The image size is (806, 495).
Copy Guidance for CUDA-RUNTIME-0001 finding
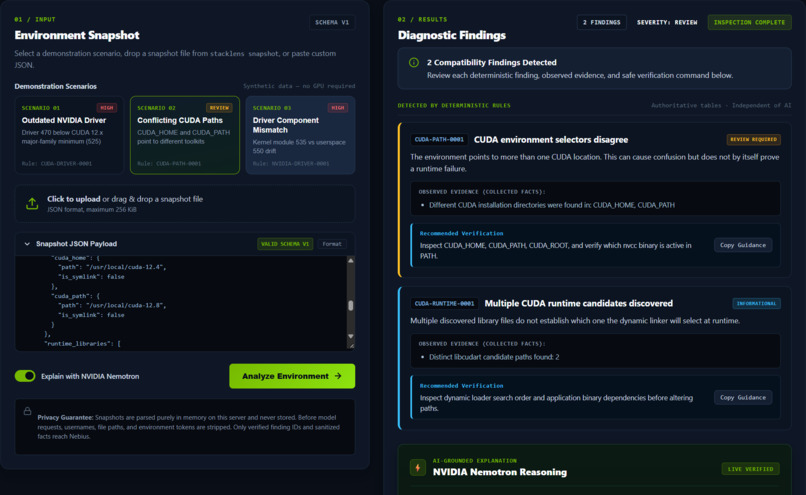(x=743, y=397)
